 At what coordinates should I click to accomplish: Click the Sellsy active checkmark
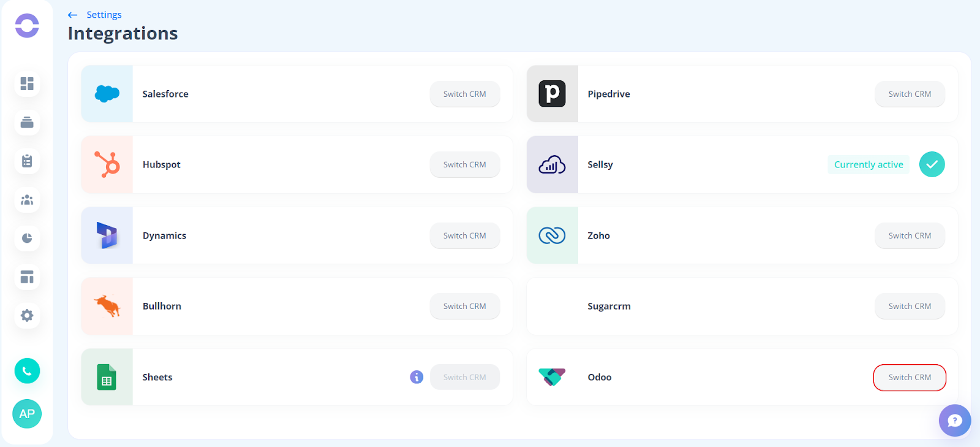(932, 164)
